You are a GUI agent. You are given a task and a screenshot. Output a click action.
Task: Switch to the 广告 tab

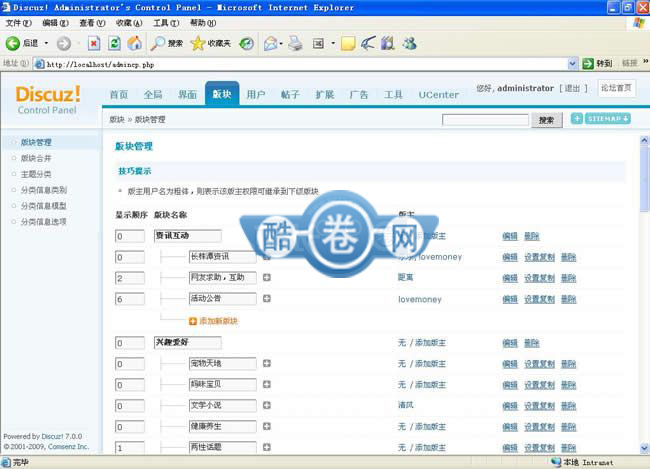pyautogui.click(x=359, y=95)
